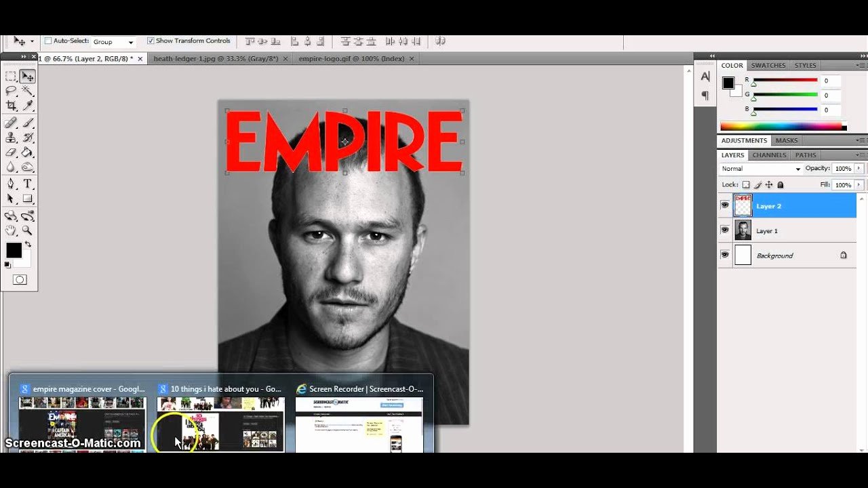Open the Paragraph panel icon
Screen dimensions: 868x488
(x=705, y=96)
